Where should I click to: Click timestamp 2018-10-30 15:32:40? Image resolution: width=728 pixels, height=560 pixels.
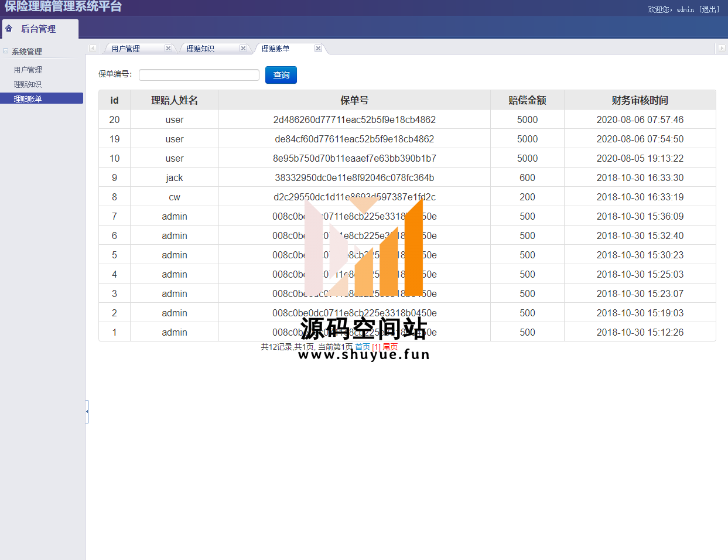(640, 235)
